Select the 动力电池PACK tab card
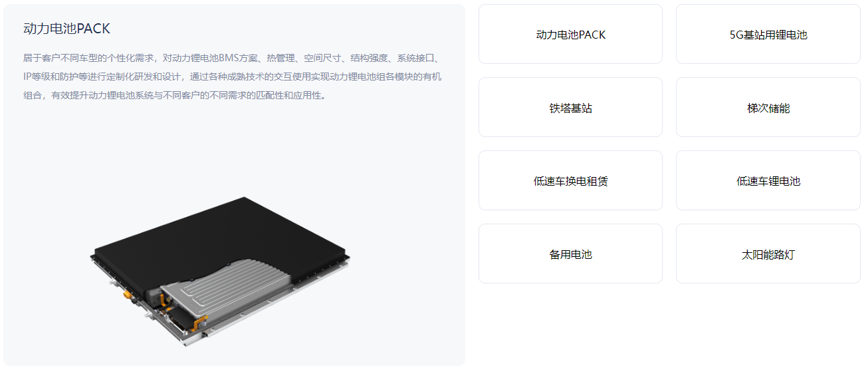Image resolution: width=868 pixels, height=372 pixels. tap(570, 34)
